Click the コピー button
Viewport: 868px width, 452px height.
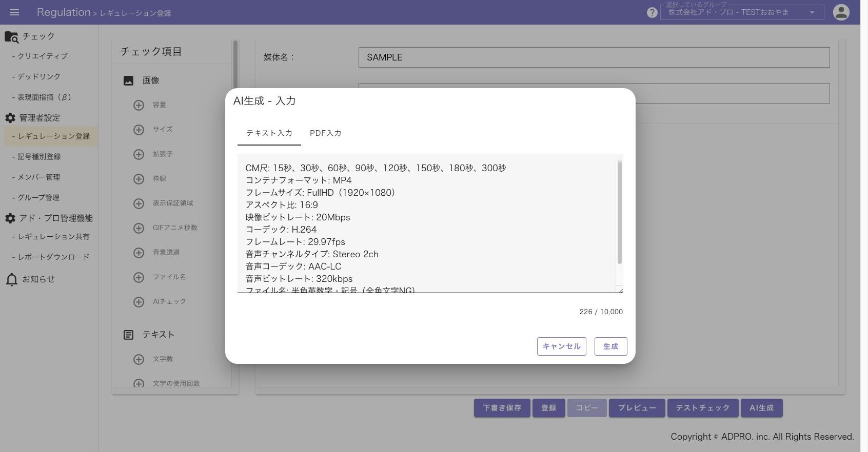point(587,408)
